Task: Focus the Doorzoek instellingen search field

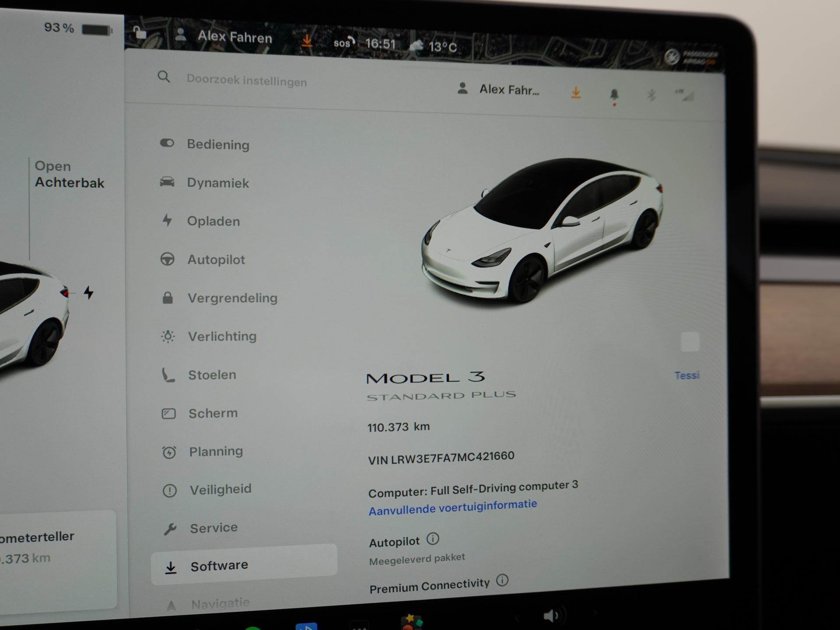Action: [x=246, y=80]
